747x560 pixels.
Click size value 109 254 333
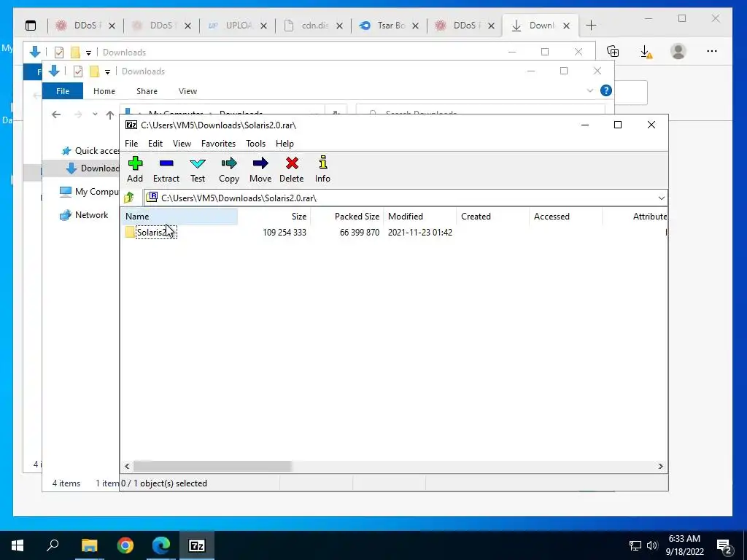pyautogui.click(x=285, y=233)
